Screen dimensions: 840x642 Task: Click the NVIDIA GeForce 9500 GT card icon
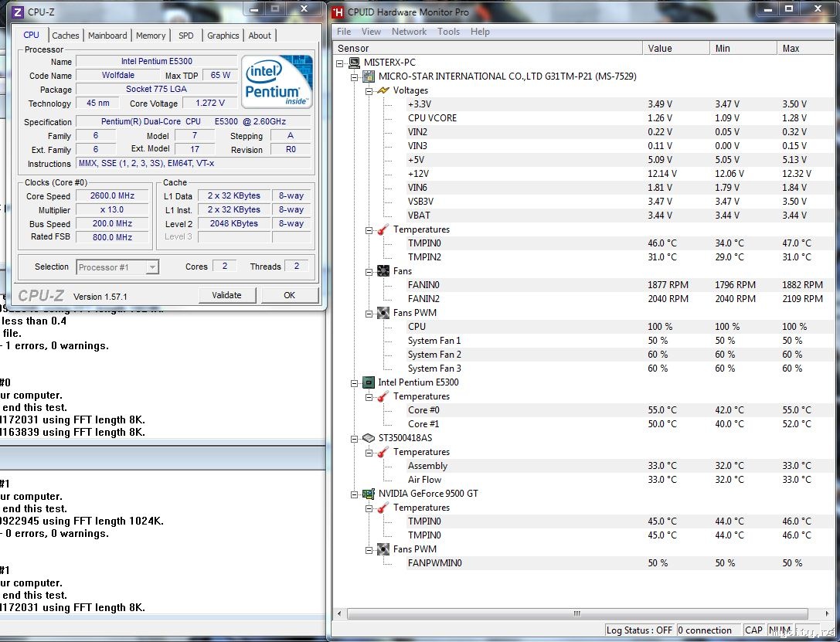click(369, 494)
